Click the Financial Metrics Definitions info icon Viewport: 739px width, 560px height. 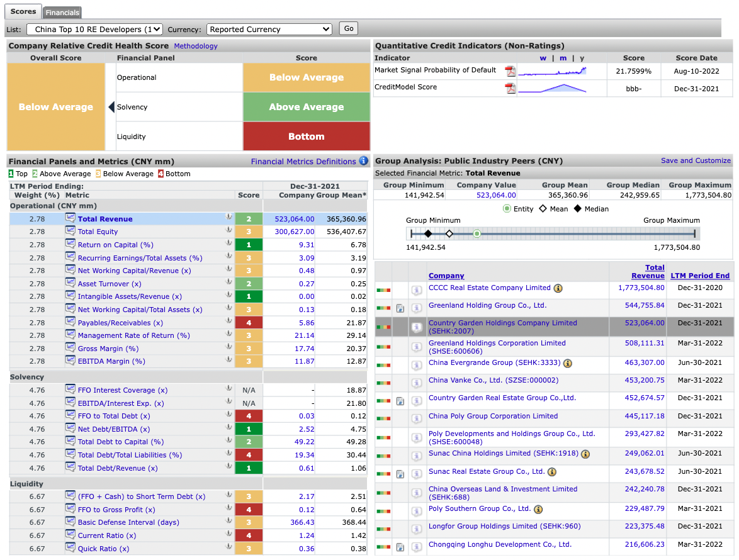point(363,161)
